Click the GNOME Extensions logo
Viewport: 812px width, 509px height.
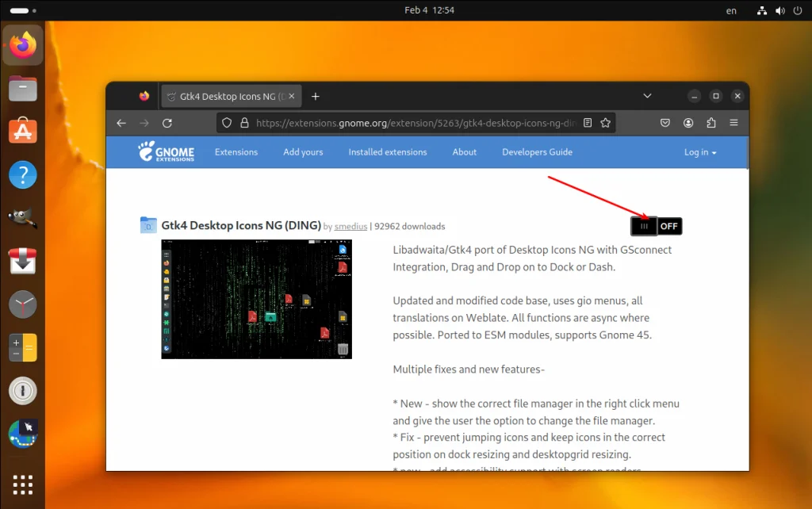tap(167, 151)
